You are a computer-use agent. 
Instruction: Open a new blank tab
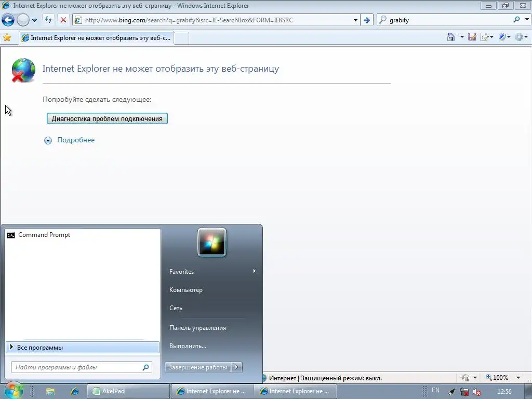point(181,38)
